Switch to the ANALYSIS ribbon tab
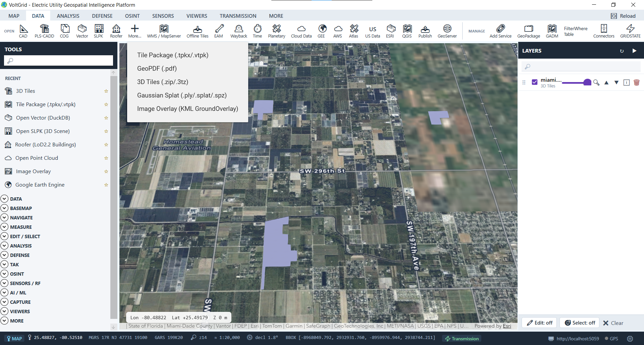The width and height of the screenshot is (644, 345). 68,16
